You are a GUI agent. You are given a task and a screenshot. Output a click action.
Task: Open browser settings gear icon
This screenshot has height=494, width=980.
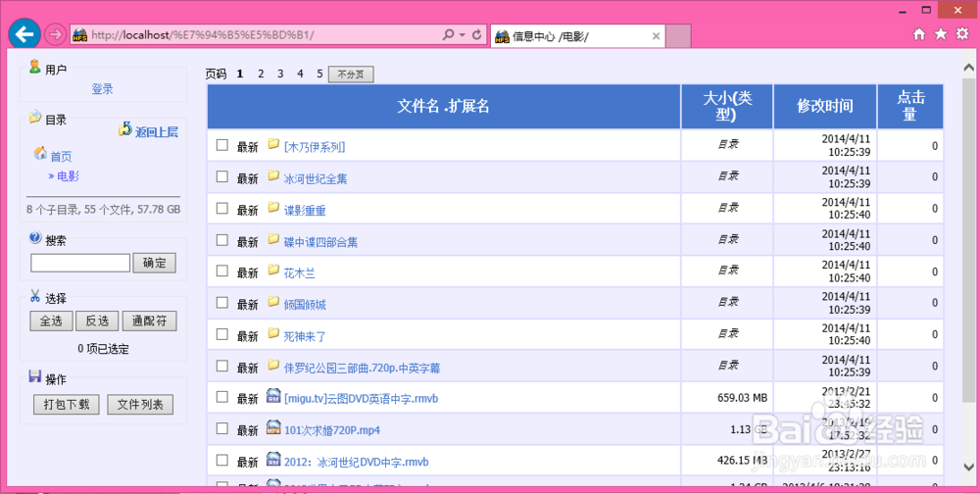click(962, 34)
